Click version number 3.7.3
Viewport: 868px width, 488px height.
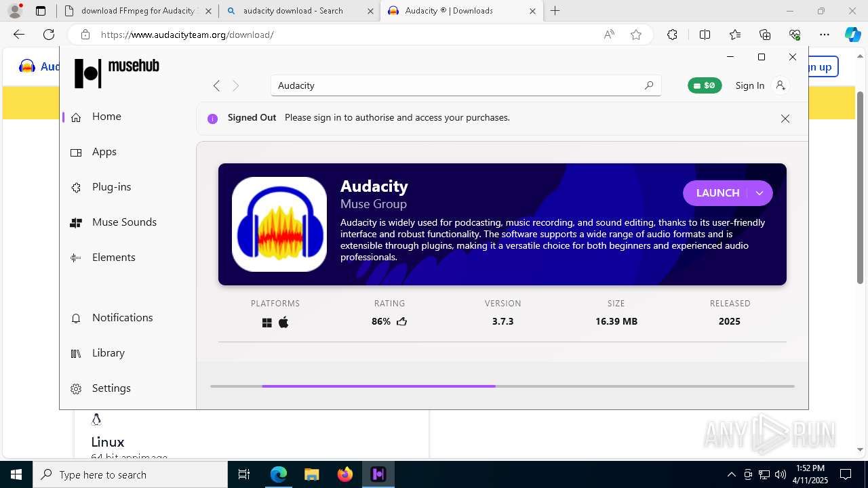tap(502, 322)
